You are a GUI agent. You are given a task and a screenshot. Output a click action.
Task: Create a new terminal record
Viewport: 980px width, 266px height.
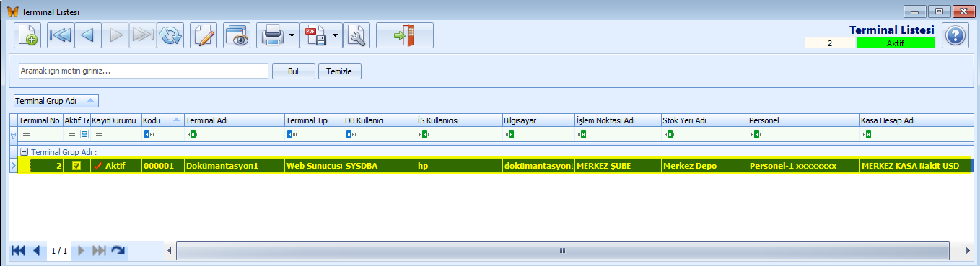(x=27, y=35)
